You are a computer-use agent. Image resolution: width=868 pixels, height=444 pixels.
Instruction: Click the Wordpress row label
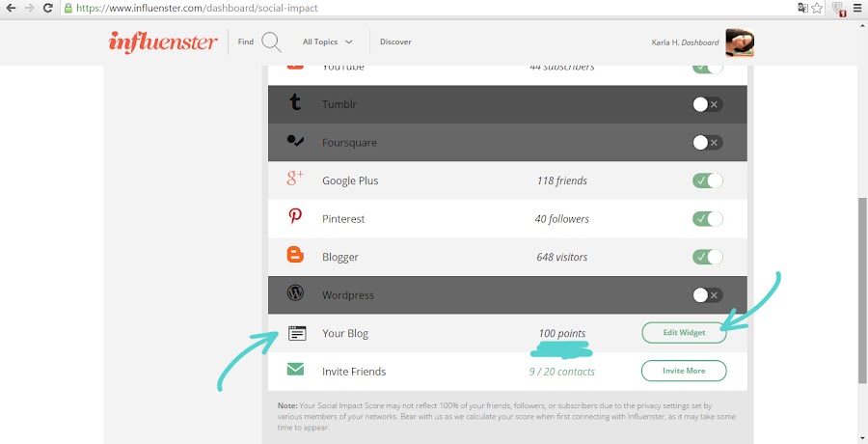347,295
